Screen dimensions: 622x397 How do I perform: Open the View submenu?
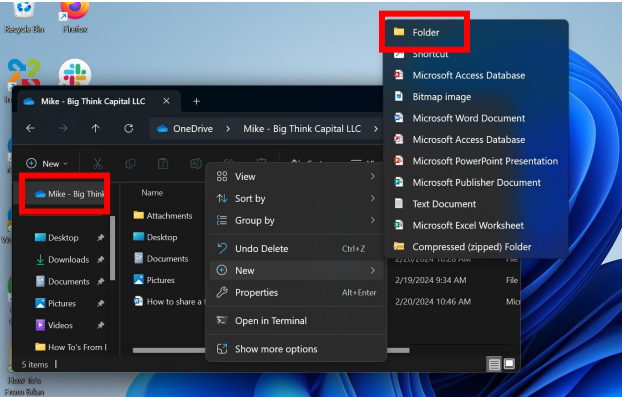(296, 176)
